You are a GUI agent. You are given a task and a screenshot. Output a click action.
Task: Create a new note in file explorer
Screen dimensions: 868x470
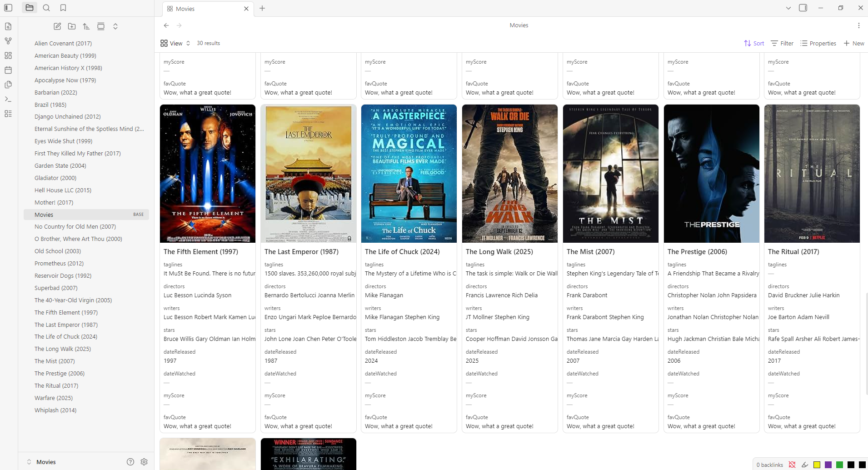(57, 26)
